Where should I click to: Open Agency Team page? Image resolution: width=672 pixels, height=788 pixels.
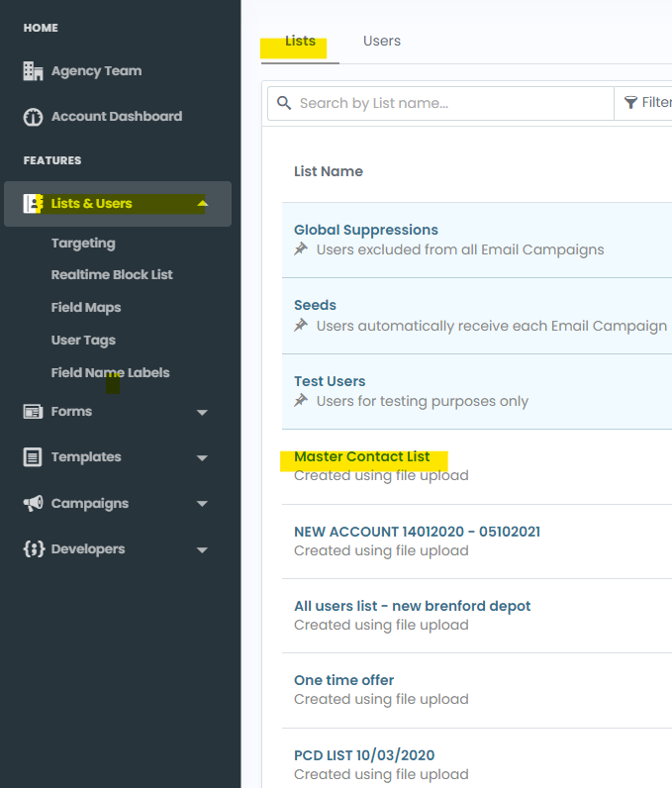[x=96, y=71]
